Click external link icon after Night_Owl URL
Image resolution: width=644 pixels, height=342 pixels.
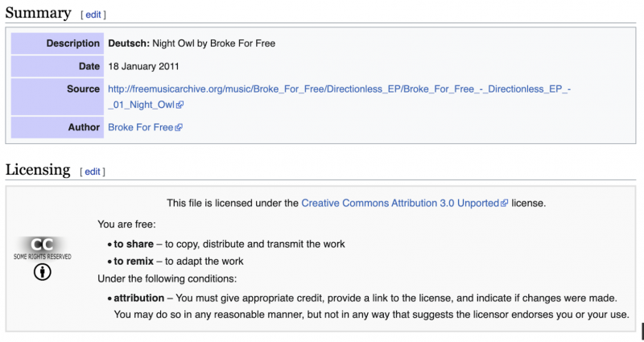pyautogui.click(x=180, y=105)
